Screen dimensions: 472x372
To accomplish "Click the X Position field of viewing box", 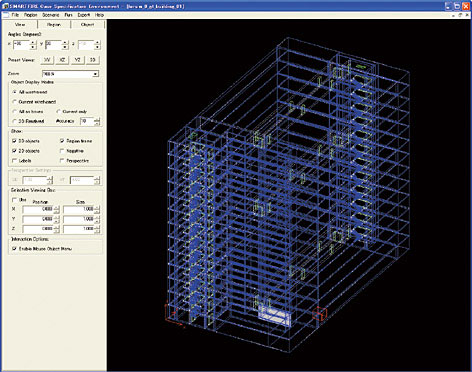I will (38, 209).
